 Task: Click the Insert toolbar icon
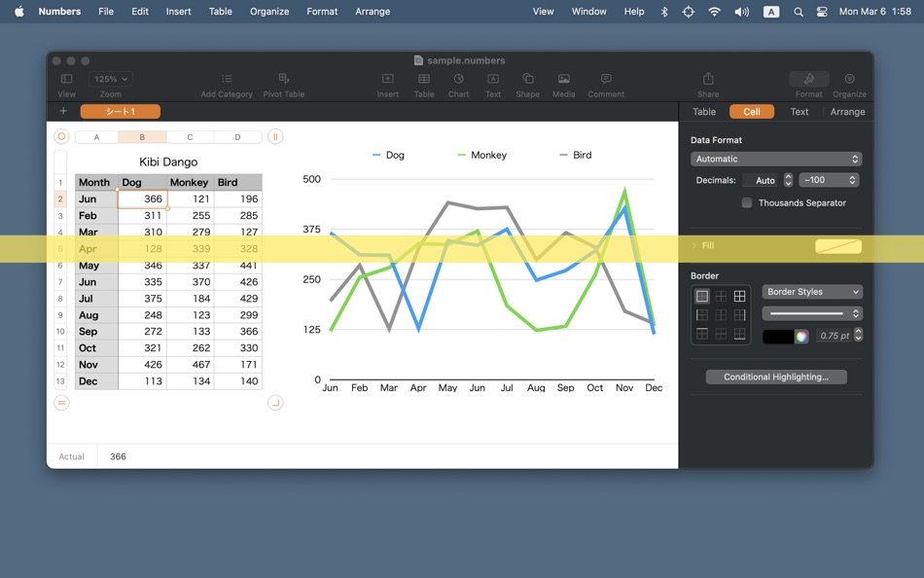(x=388, y=79)
